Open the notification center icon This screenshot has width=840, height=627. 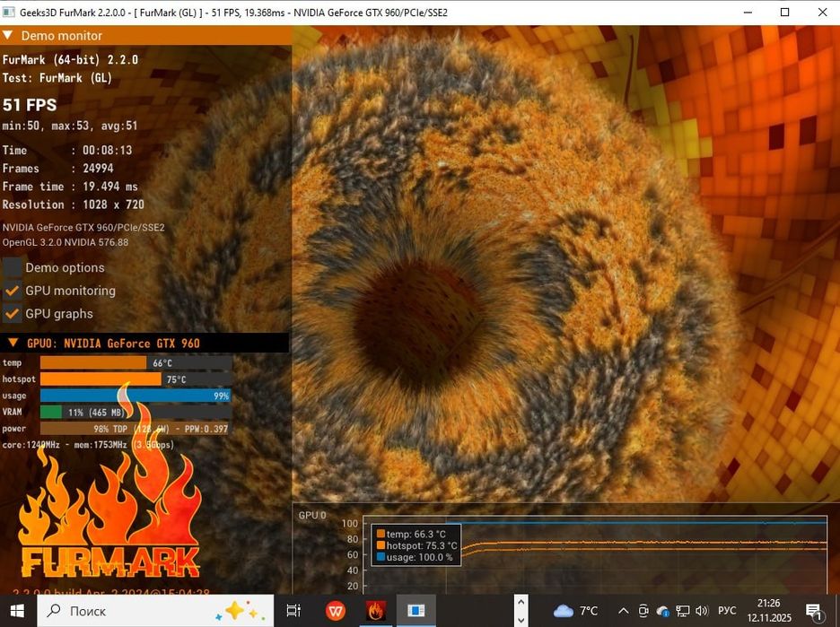click(814, 612)
